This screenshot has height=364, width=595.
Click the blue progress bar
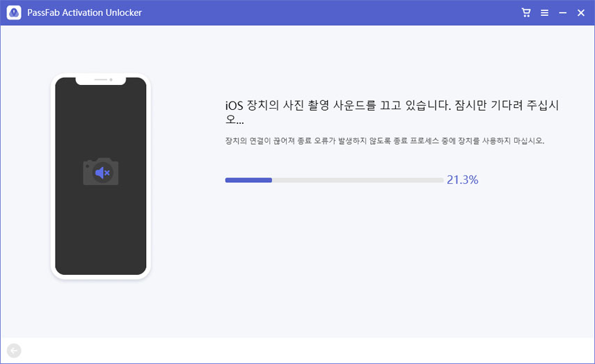[334, 180]
